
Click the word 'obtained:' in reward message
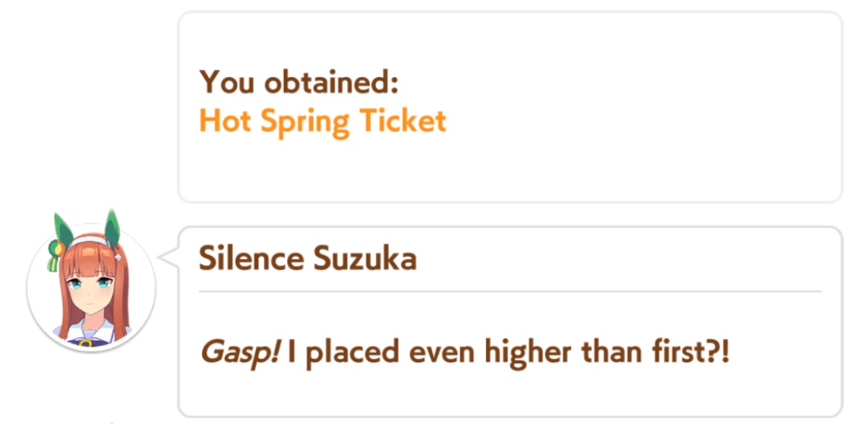point(332,82)
